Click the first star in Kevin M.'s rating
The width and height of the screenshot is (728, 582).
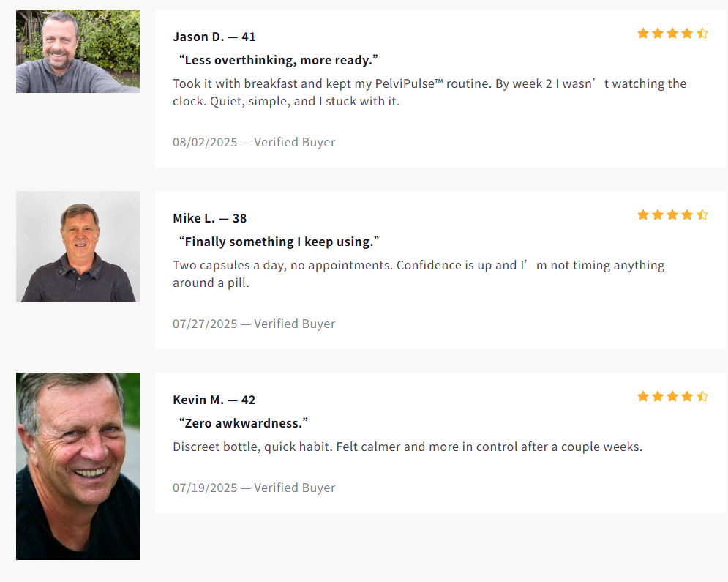pyautogui.click(x=643, y=396)
